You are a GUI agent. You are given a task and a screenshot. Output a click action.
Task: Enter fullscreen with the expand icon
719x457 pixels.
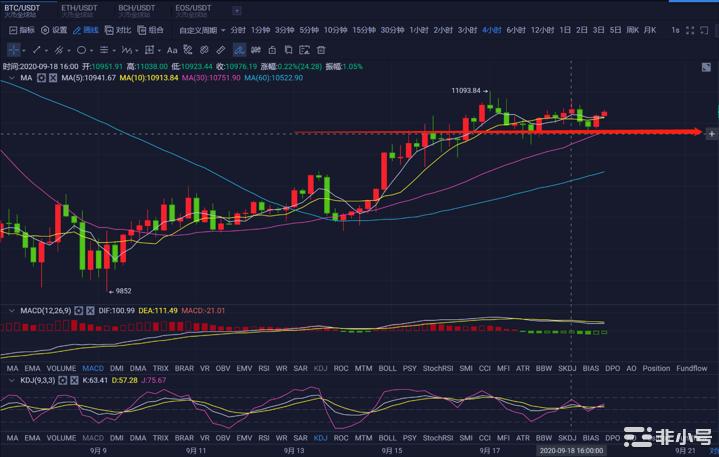(690, 30)
